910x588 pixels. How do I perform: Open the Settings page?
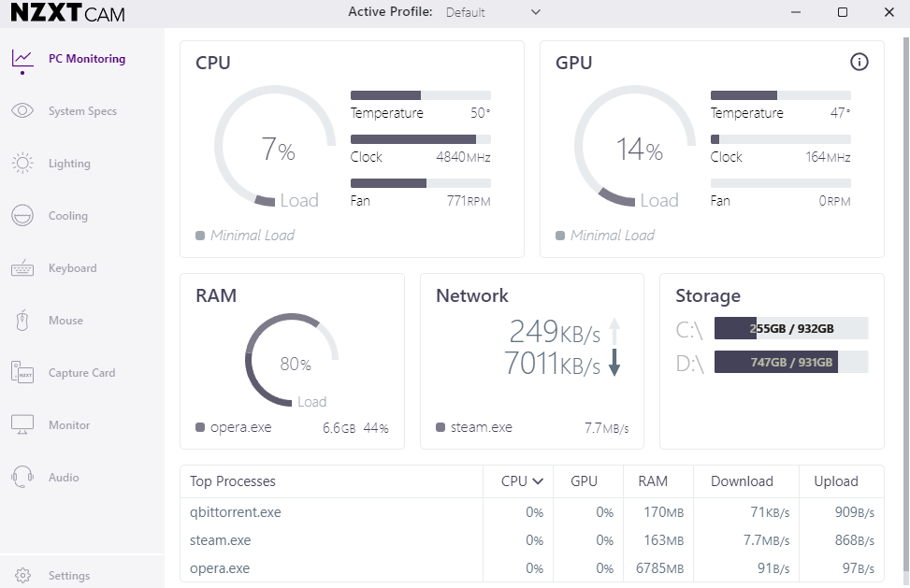(x=69, y=576)
